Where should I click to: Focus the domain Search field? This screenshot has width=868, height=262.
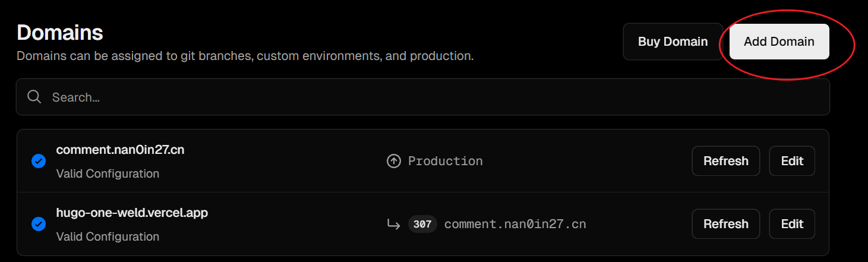pyautogui.click(x=423, y=97)
